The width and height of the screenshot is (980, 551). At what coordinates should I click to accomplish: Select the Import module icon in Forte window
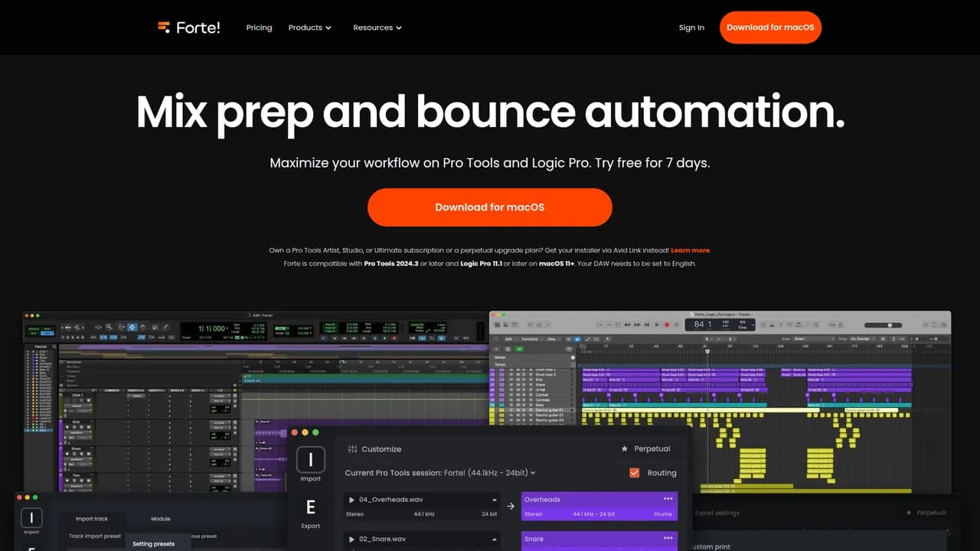310,461
